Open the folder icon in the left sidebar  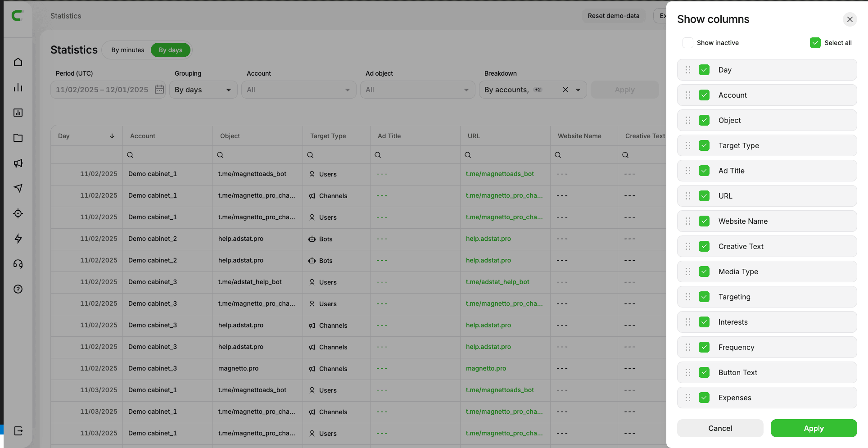(18, 138)
